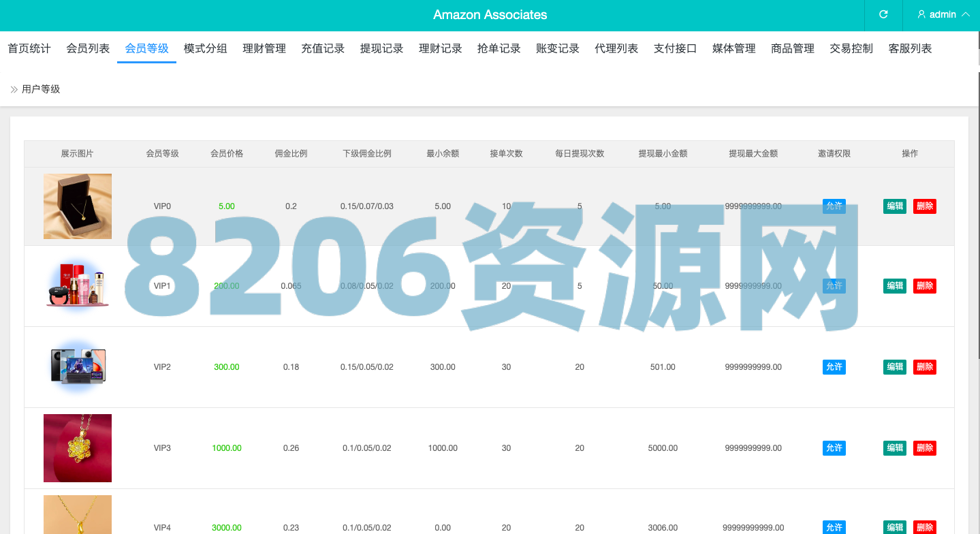Select the 商品管理 tab

tap(793, 48)
